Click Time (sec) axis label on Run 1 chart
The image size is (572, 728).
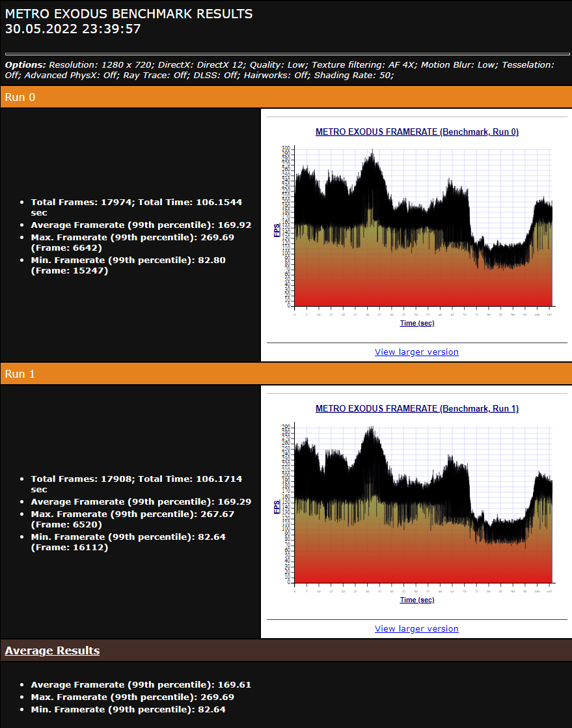pos(417,600)
